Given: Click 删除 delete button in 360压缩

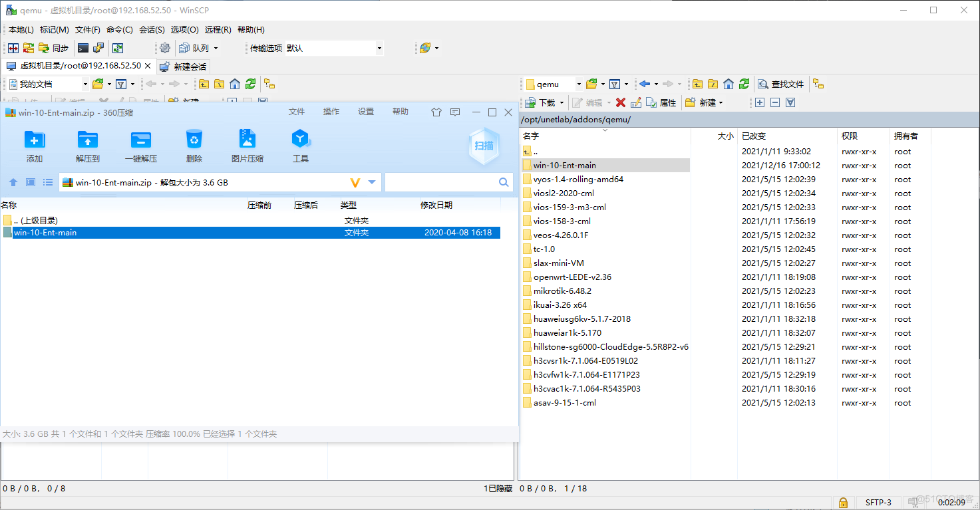Looking at the screenshot, I should coord(194,146).
